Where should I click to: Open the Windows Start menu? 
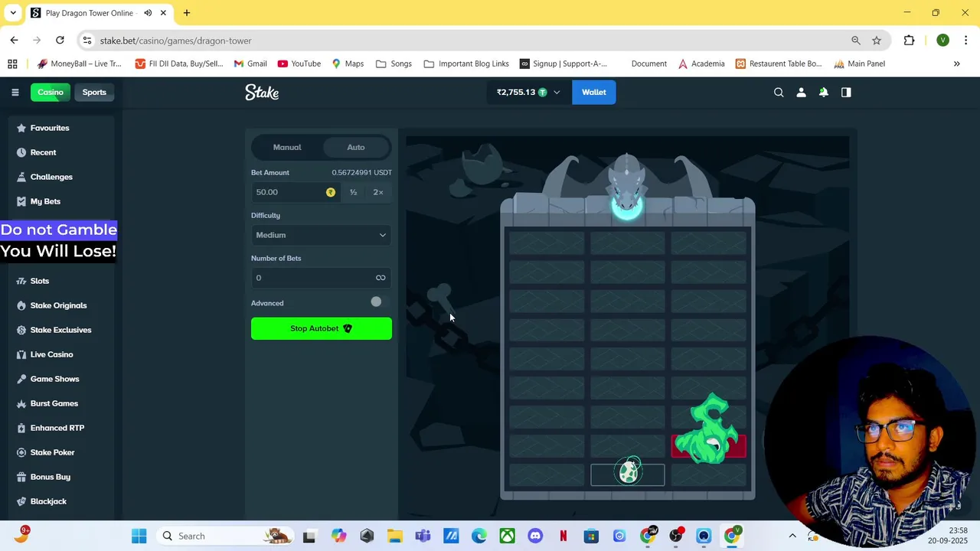pos(139,536)
